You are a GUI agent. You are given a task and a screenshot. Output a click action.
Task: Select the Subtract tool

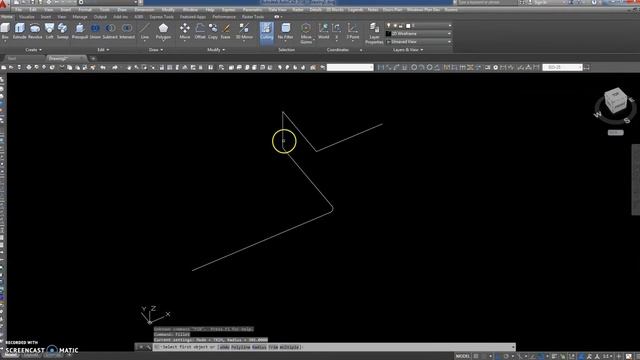click(x=110, y=31)
